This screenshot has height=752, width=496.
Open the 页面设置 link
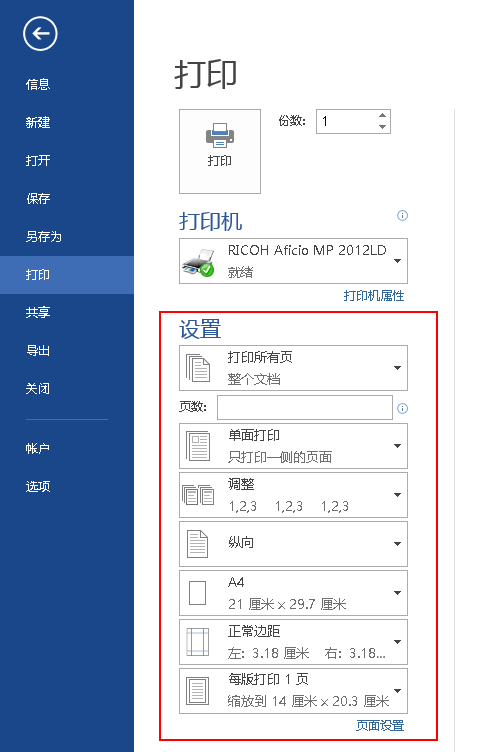pos(380,725)
